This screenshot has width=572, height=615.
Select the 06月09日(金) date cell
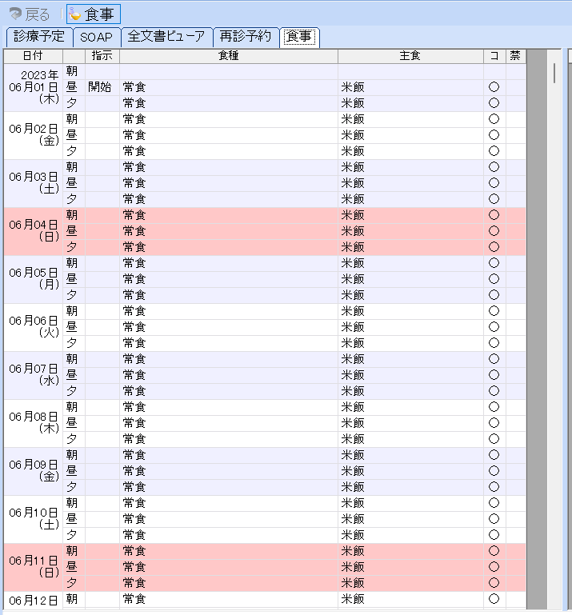33,471
